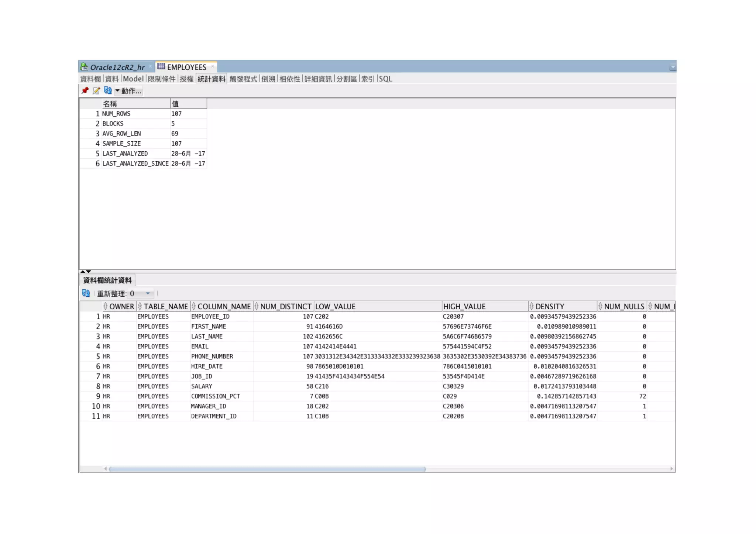Switch to the Oracle12cR2_hr connection tab
Viewport: 756px width, 534px height.
(117, 67)
